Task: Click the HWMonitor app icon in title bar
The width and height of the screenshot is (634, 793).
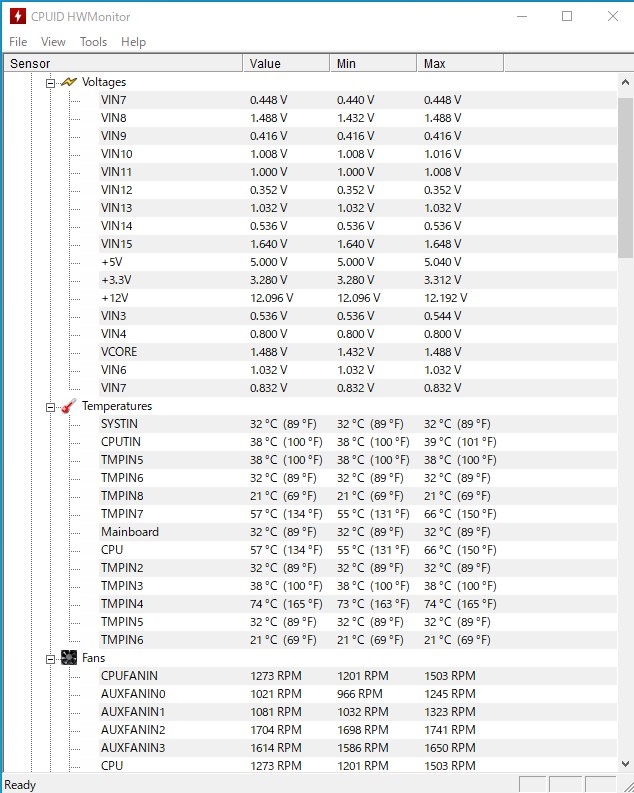Action: click(x=17, y=16)
